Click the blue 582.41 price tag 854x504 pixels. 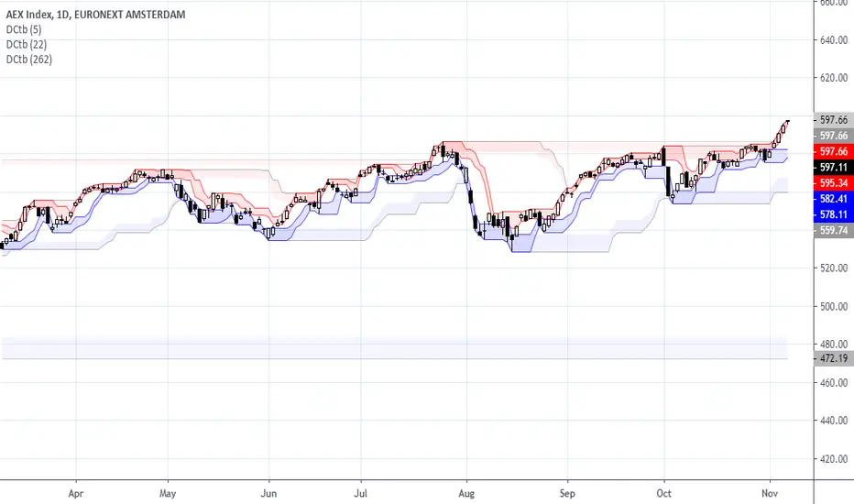[834, 199]
